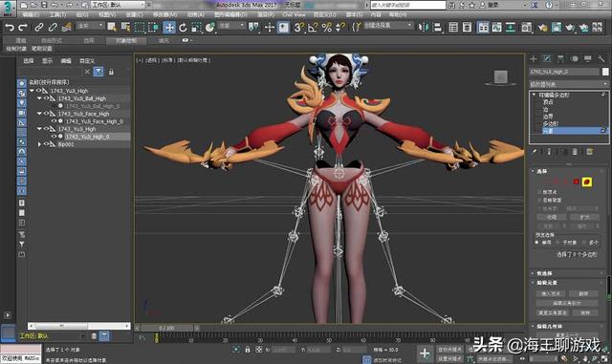Click the Set Key large plus button
Image resolution: width=612 pixels, height=364 pixels.
click(x=425, y=353)
